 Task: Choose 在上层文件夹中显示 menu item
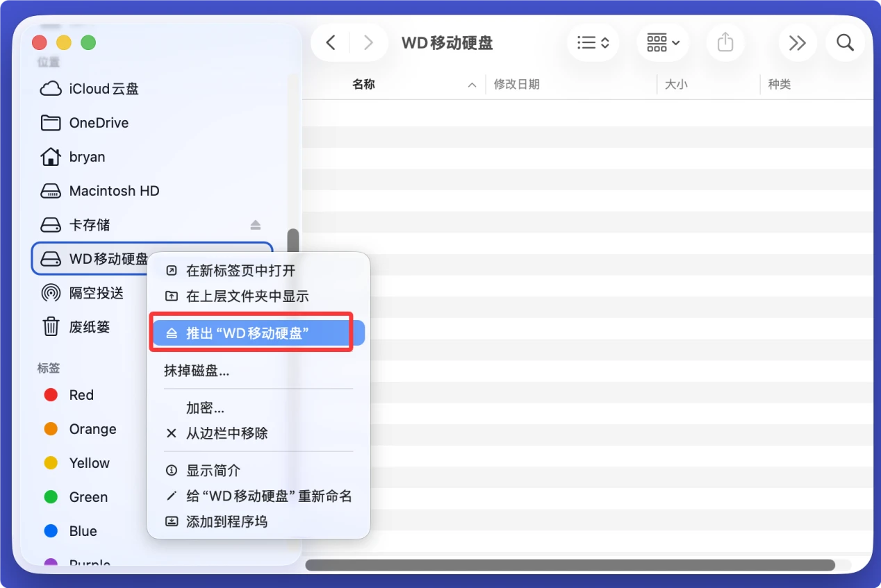pos(258,296)
